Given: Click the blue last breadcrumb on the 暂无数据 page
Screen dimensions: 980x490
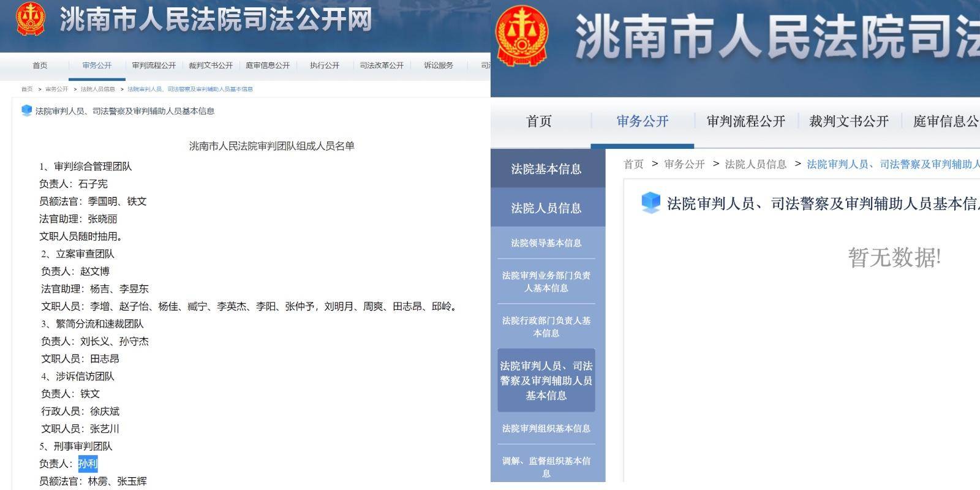Looking at the screenshot, I should [x=893, y=164].
